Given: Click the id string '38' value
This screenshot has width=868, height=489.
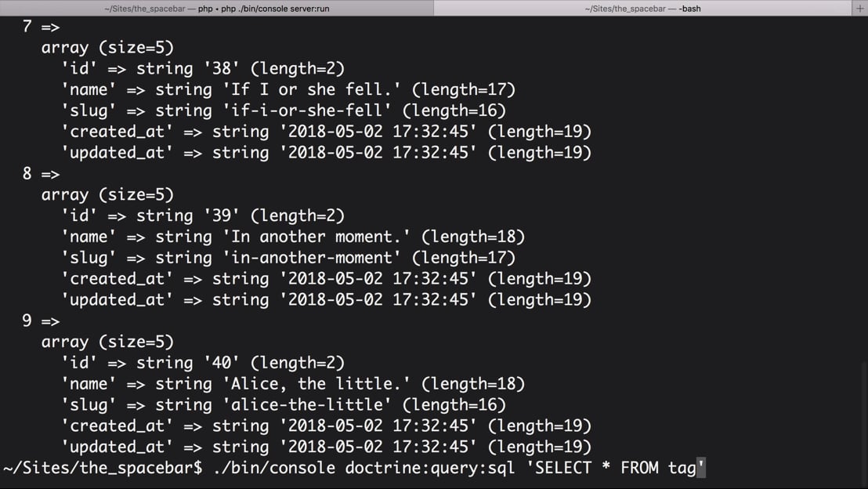Looking at the screenshot, I should 222,69.
